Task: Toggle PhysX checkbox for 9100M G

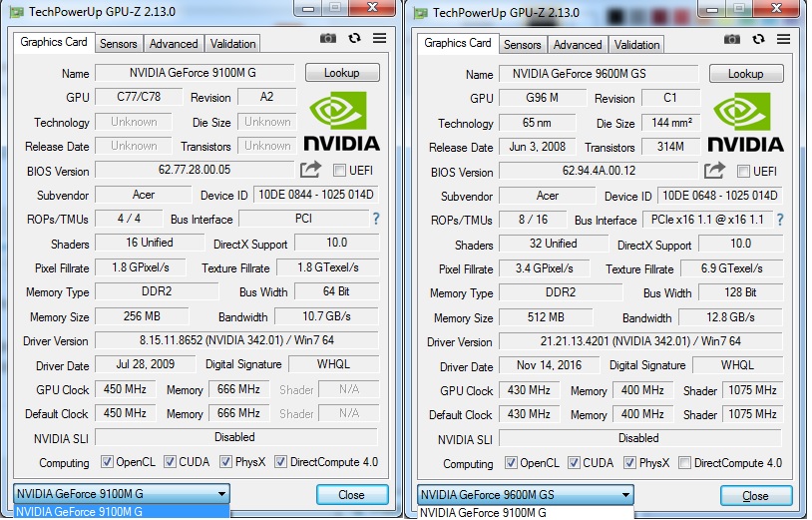Action: coord(225,462)
